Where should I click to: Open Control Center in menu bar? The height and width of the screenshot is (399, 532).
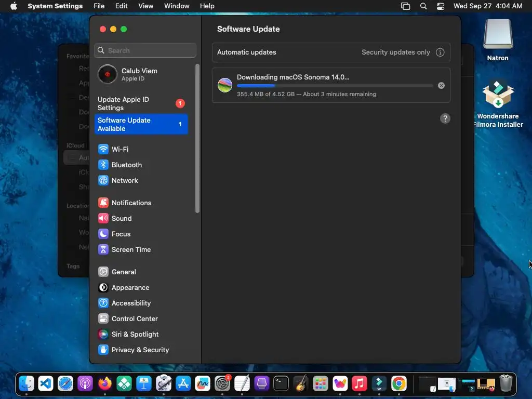[x=441, y=6]
